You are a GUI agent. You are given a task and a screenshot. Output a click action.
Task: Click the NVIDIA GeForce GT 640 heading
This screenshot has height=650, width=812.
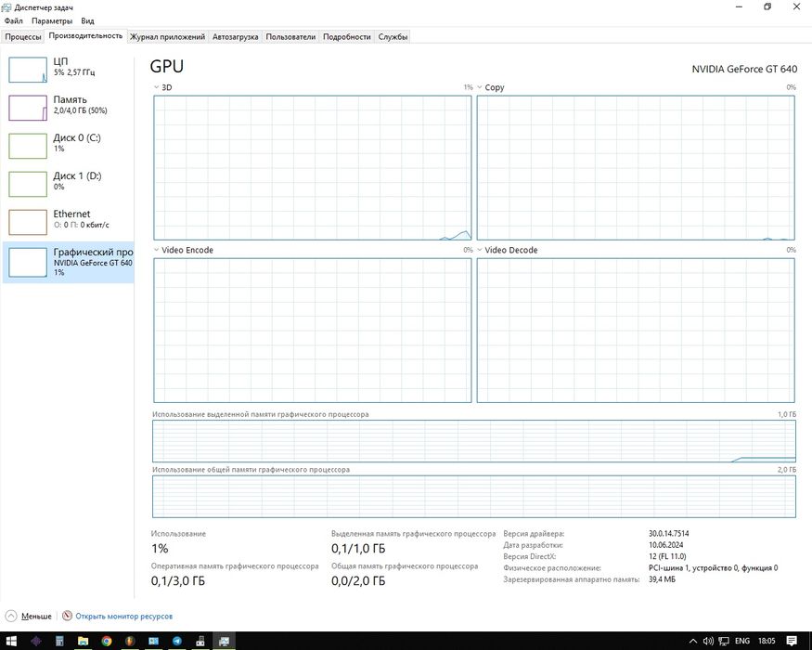[744, 69]
